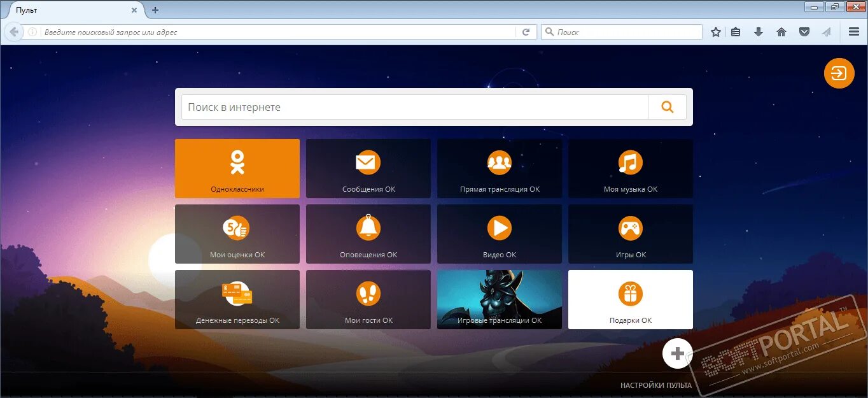Add a new tile with plus button
This screenshot has height=398, width=868.
[x=678, y=353]
